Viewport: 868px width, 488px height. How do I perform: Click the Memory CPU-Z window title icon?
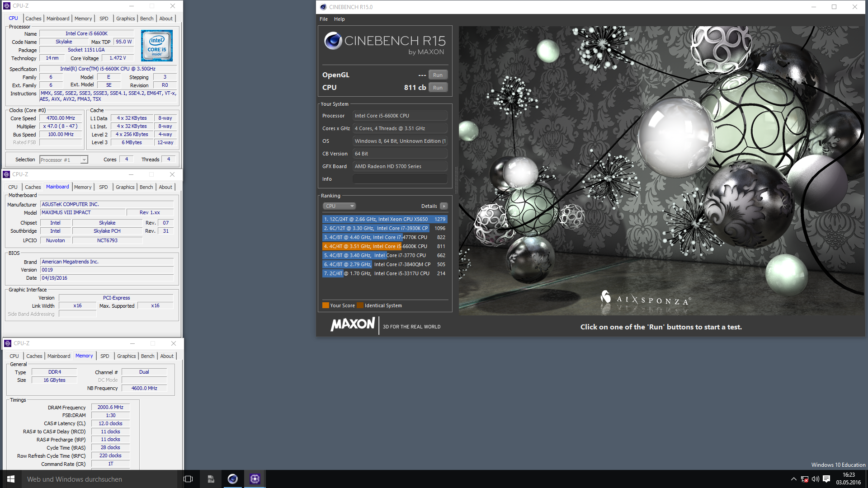(8, 343)
